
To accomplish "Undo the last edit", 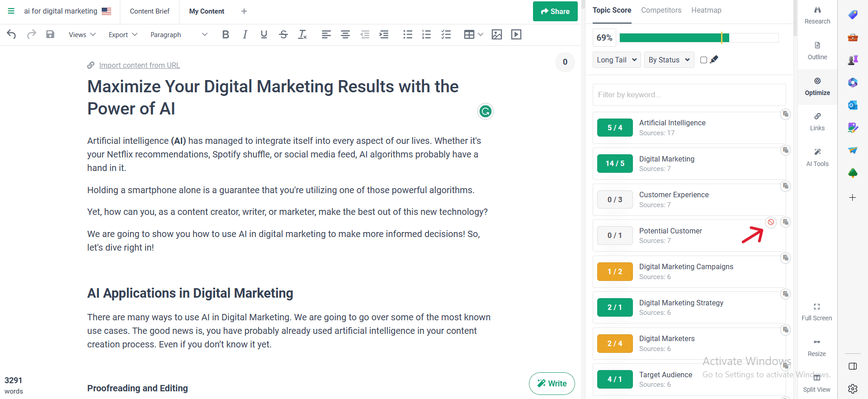I will (12, 34).
